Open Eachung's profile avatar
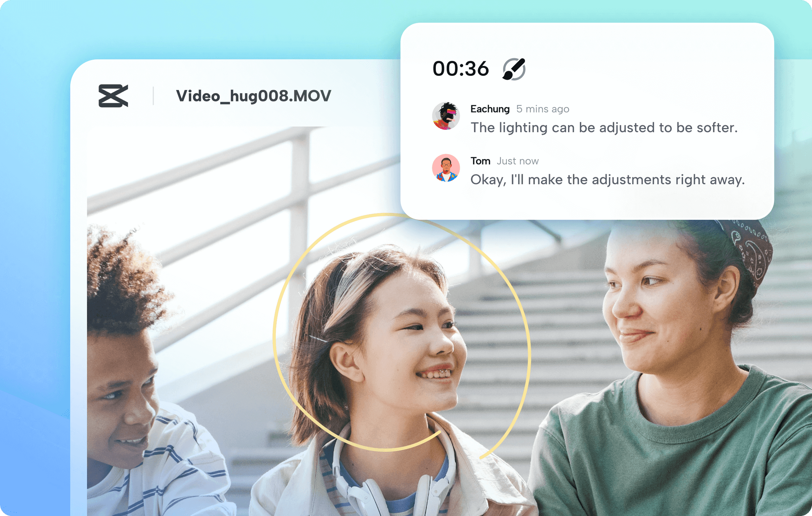 coord(446,116)
